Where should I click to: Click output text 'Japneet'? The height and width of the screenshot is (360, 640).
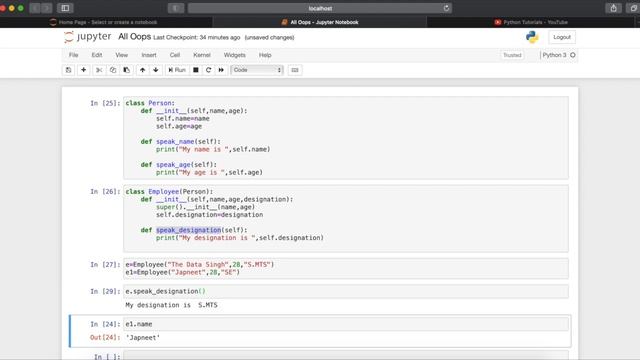[143, 338]
